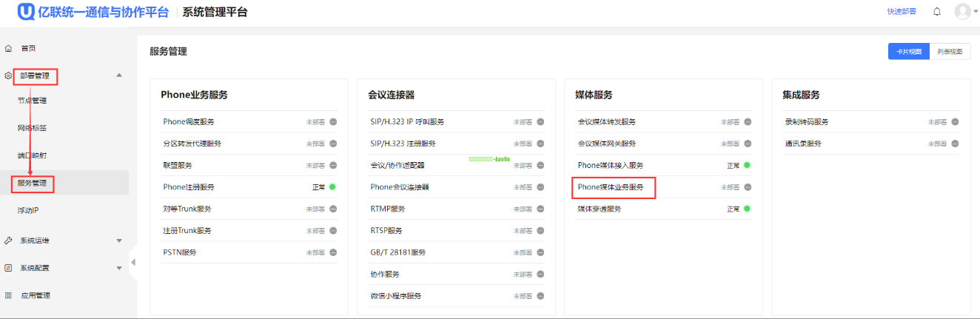Open Phone媒体业务服务 service entry
980x319 pixels.
[x=611, y=187]
